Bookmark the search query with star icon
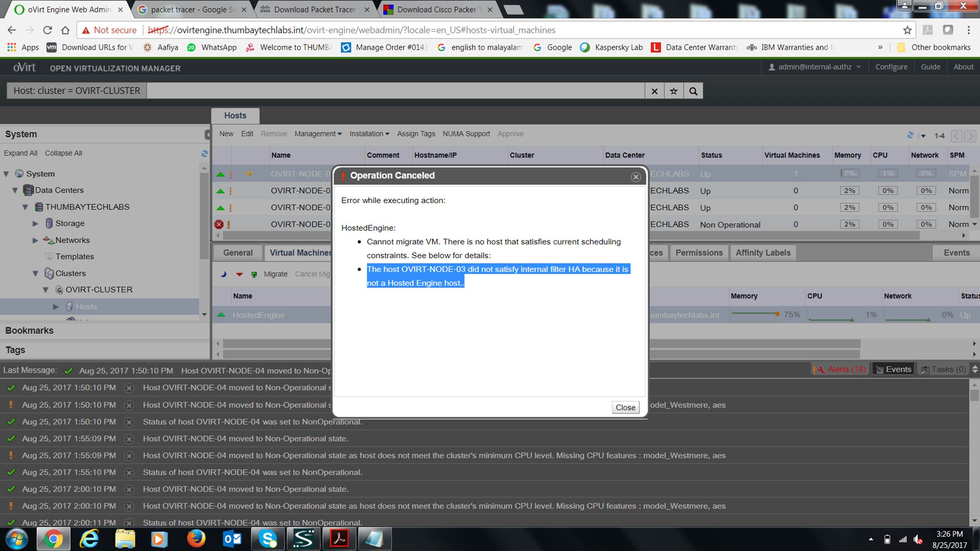 tap(674, 91)
